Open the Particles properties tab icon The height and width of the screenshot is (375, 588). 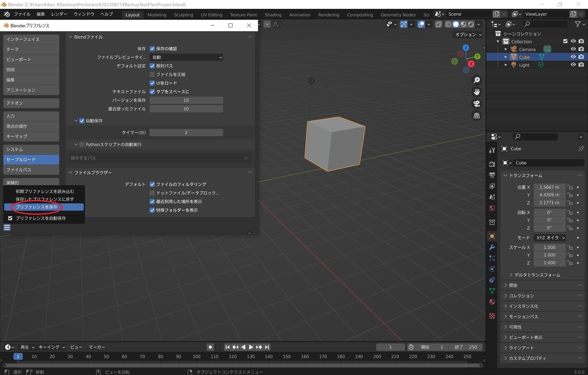[492, 258]
